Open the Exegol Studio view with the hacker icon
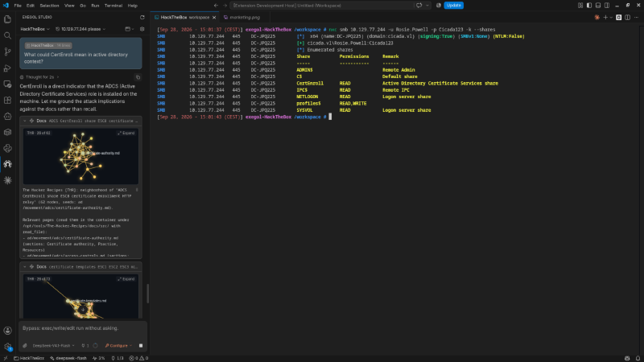The height and width of the screenshot is (362, 644). (x=7, y=164)
